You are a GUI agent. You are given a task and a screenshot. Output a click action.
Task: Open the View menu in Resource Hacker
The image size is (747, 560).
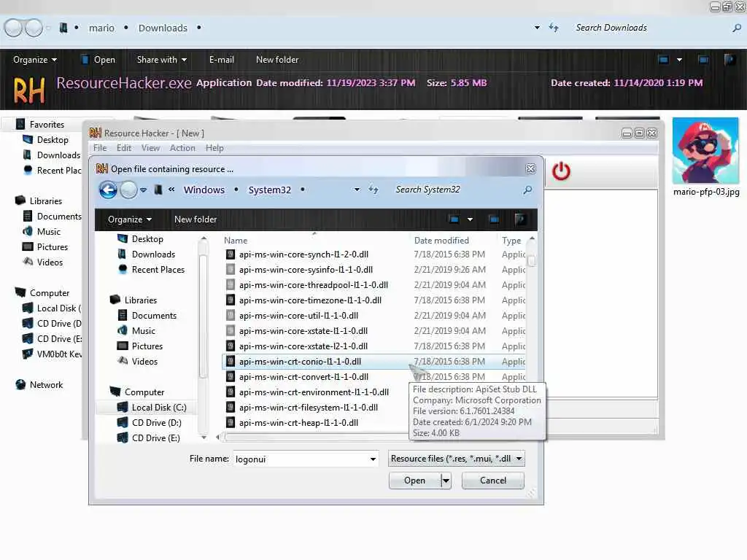pyautogui.click(x=150, y=148)
